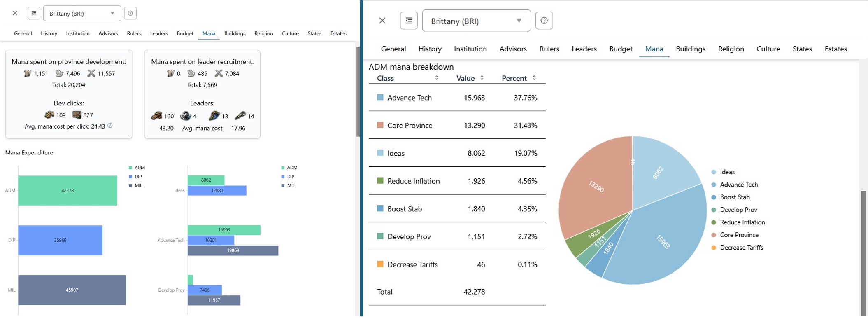Sort breakdown table by Class header
Image resolution: width=868 pixels, height=318 pixels.
tap(407, 78)
